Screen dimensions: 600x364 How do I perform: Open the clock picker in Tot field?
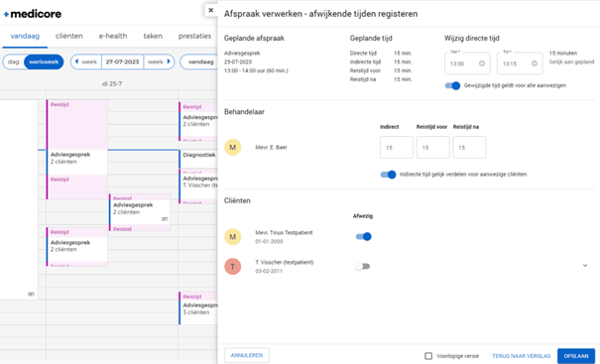(535, 63)
